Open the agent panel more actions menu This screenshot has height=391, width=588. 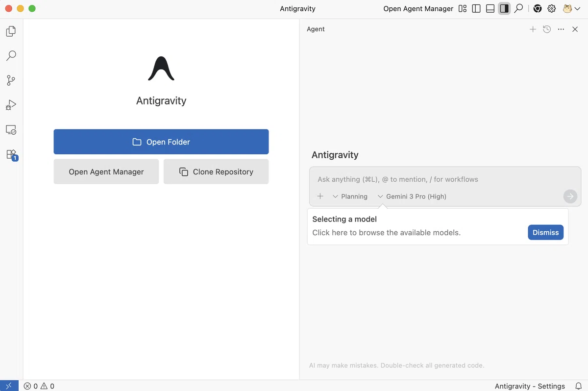click(561, 29)
